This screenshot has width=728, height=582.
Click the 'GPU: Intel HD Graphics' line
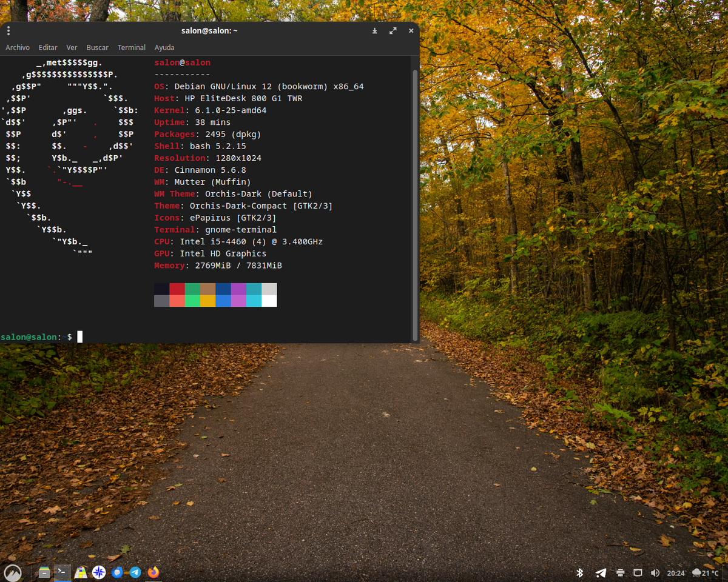coord(211,253)
